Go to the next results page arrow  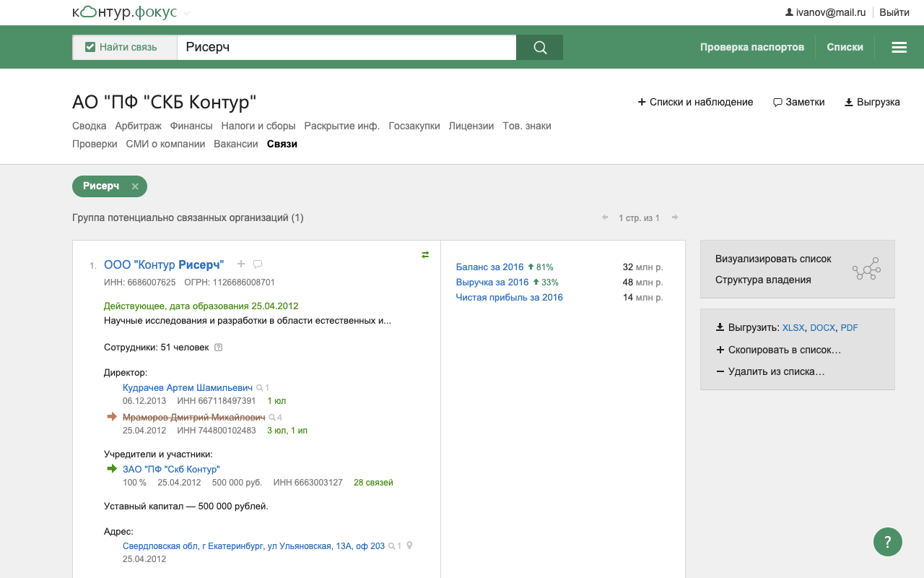[x=675, y=217]
